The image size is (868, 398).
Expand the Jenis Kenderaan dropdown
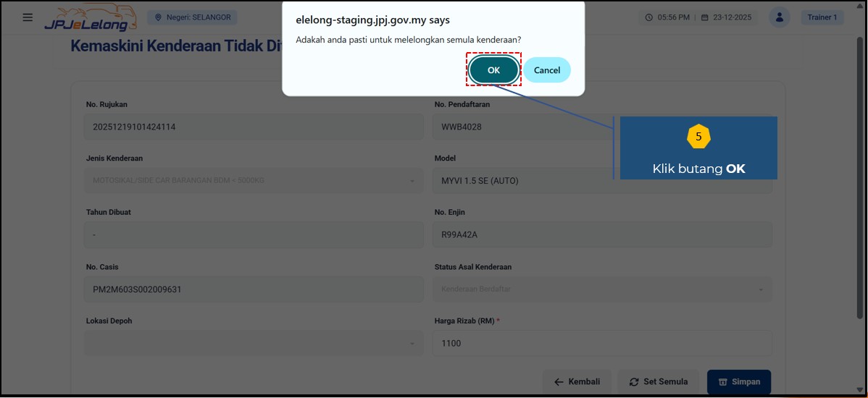click(254, 181)
